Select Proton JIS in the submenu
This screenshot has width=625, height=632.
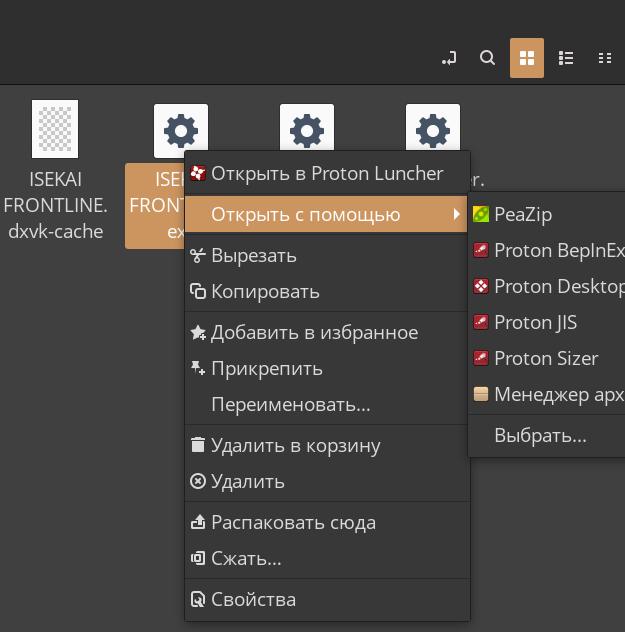pyautogui.click(x=535, y=322)
